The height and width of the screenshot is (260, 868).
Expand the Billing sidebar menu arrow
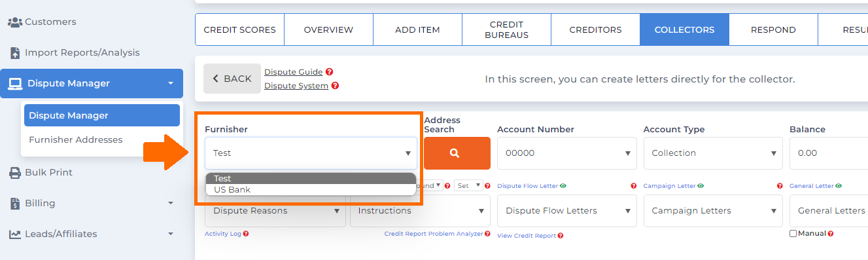pos(170,204)
